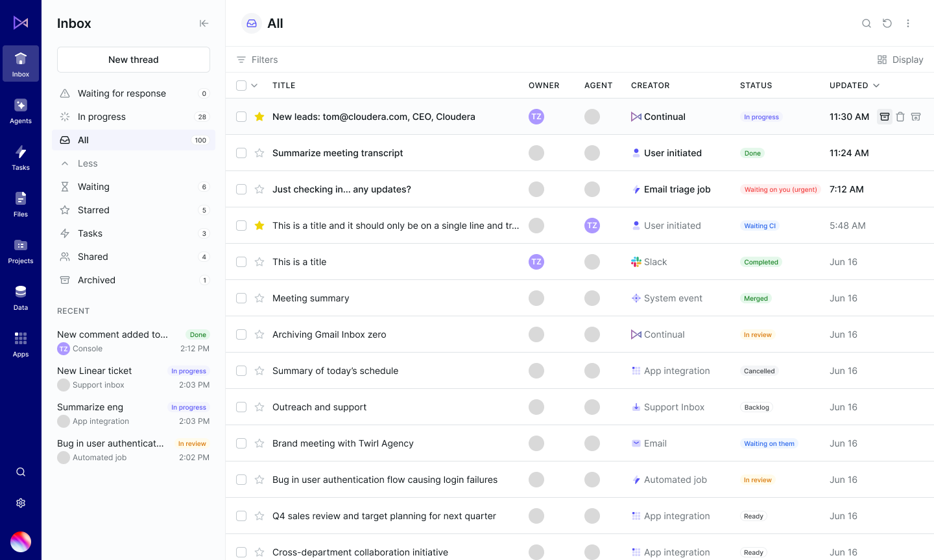Search threads using top-right magnifier
This screenshot has height=560, width=934.
pyautogui.click(x=867, y=23)
